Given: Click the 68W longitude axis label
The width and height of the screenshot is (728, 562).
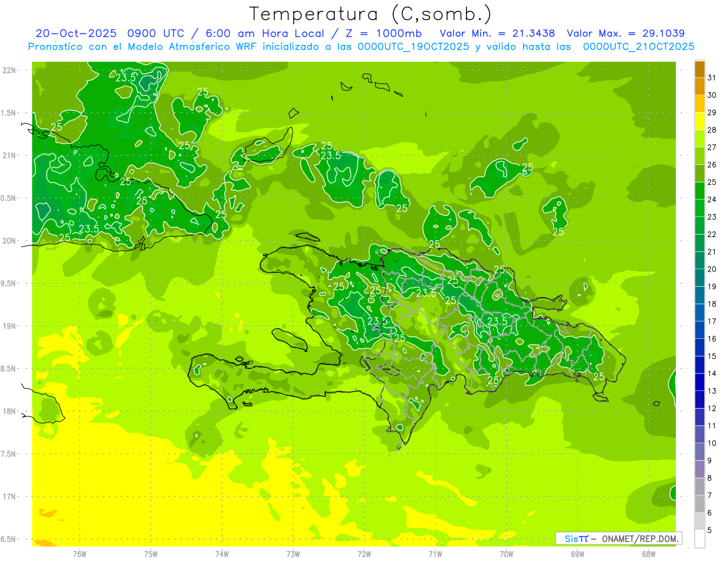Looking at the screenshot, I should [648, 554].
